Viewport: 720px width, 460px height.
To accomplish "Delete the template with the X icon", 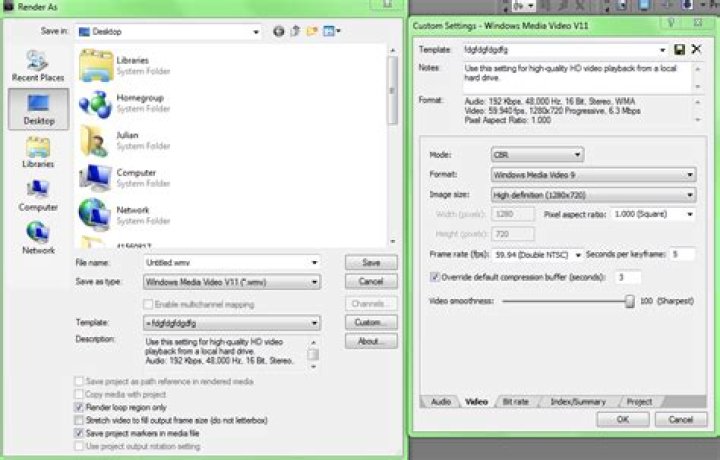I will pos(695,49).
